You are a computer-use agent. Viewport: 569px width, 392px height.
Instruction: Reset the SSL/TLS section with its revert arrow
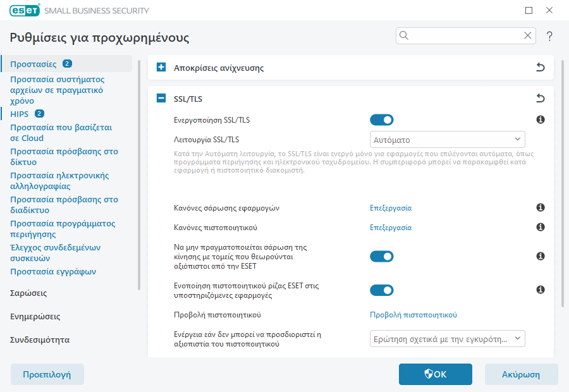click(540, 99)
